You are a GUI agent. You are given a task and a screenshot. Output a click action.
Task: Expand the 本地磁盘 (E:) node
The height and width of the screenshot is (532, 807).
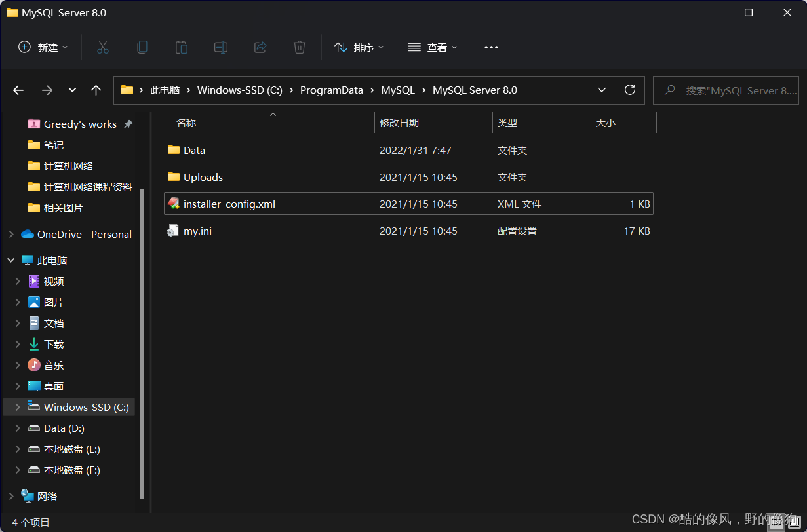18,449
